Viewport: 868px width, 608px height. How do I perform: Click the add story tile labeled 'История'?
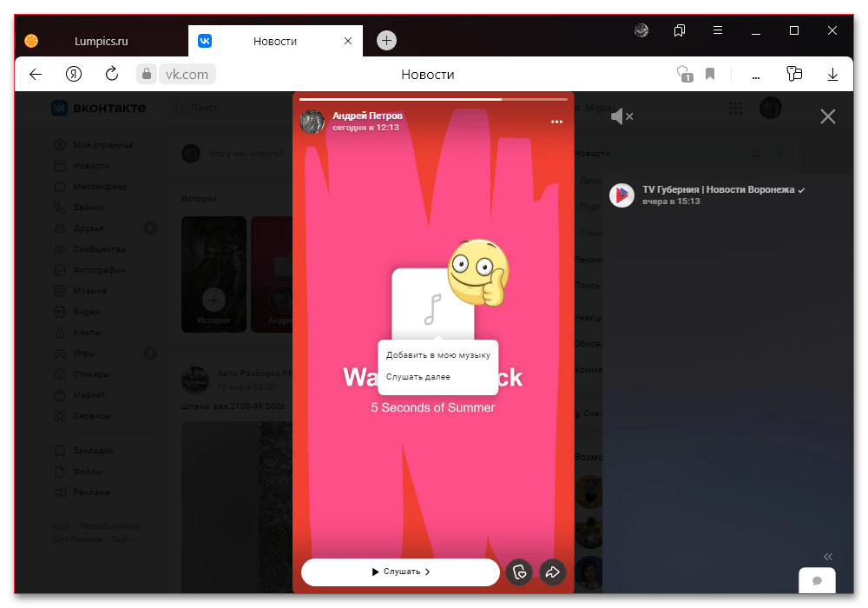[x=214, y=274]
